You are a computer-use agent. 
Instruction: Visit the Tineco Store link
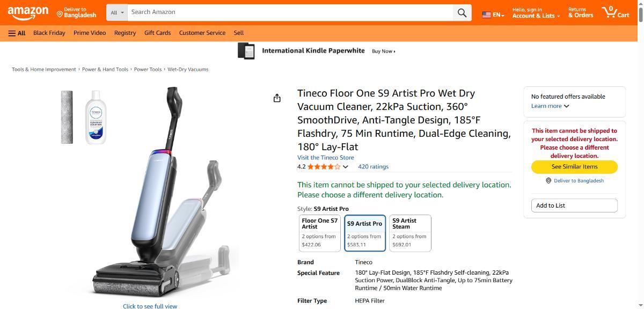tap(326, 158)
